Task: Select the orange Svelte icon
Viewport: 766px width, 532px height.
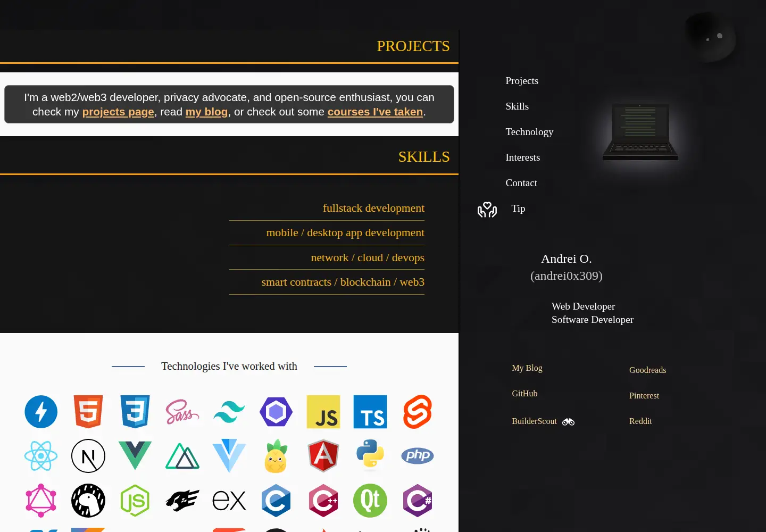Action: (418, 412)
